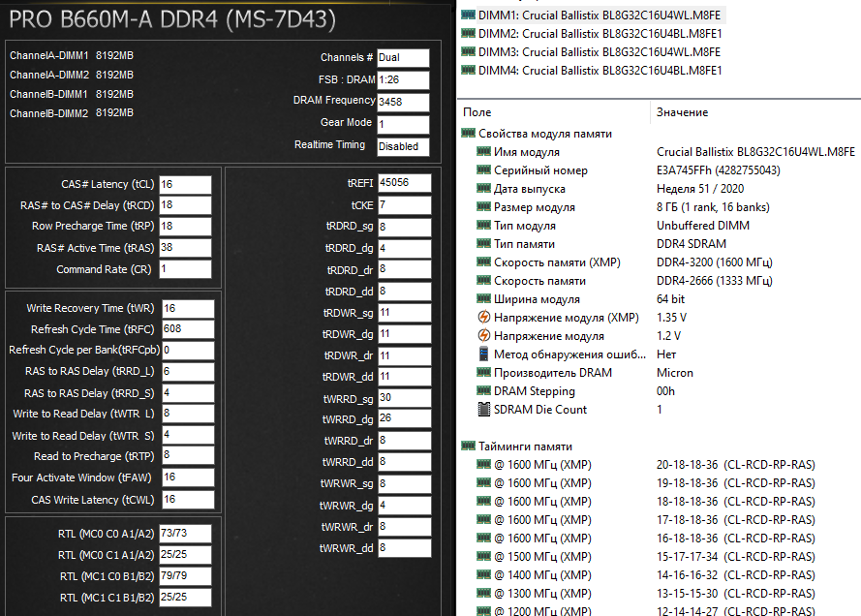Click icon next to Свойства модуля памяти

pyautogui.click(x=469, y=133)
